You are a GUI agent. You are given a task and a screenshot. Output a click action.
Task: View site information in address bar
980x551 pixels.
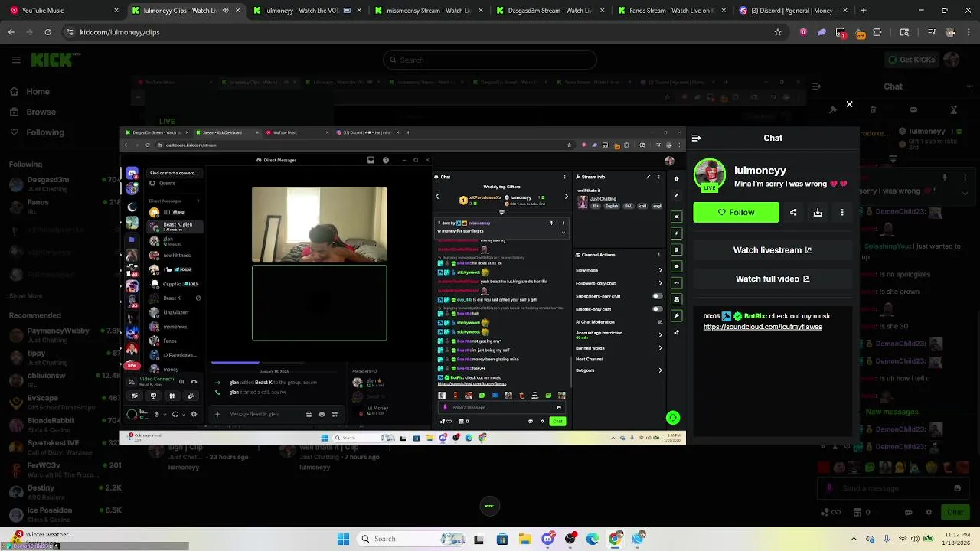click(x=70, y=32)
